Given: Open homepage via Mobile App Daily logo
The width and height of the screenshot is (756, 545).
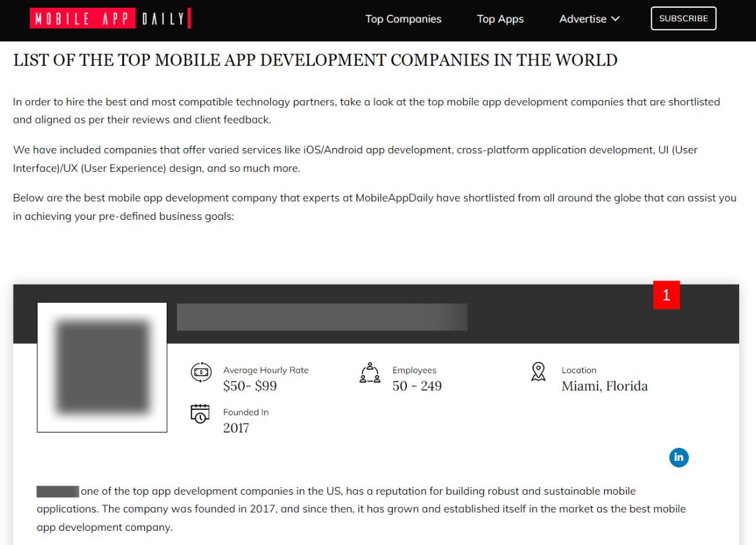Looking at the screenshot, I should tap(110, 18).
